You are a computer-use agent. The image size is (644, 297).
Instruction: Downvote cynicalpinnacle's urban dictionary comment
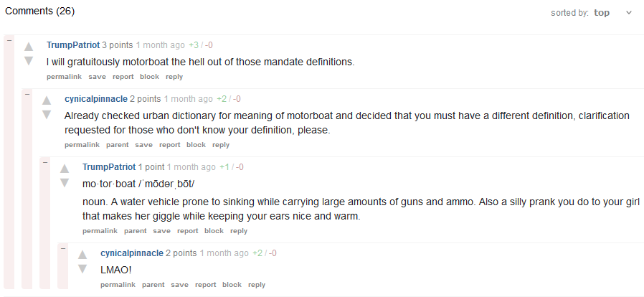pos(47,115)
